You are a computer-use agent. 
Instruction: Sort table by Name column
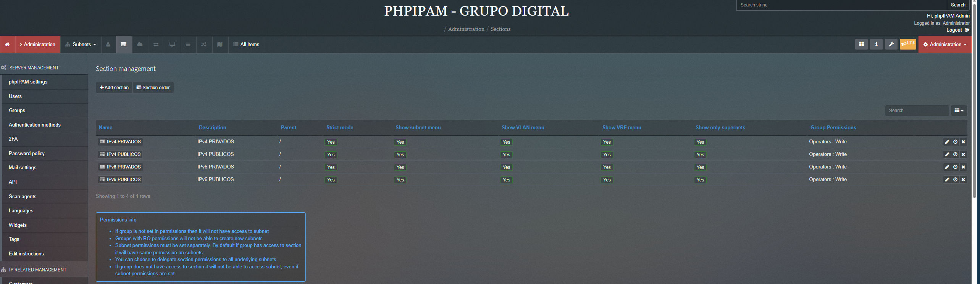(106, 128)
